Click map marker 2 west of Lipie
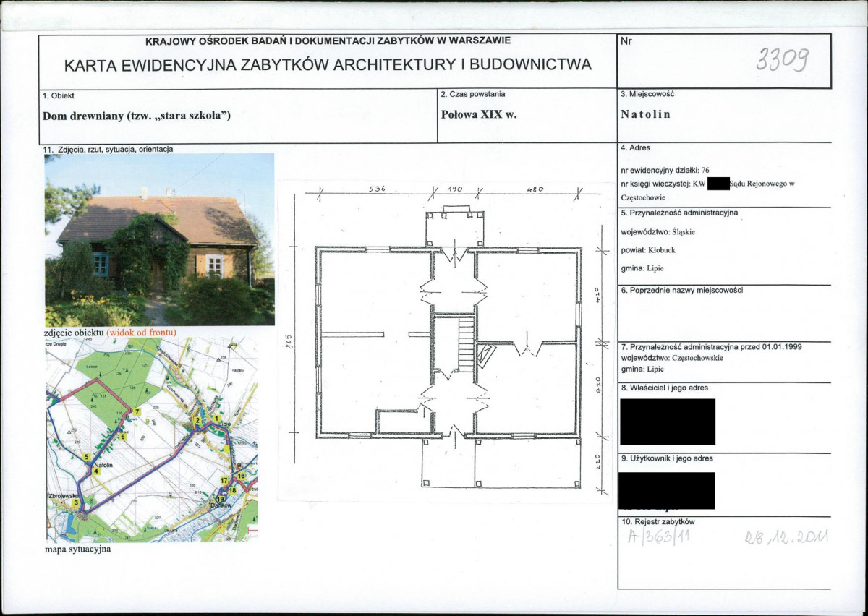Screen dimensions: 868x616 tap(197, 421)
